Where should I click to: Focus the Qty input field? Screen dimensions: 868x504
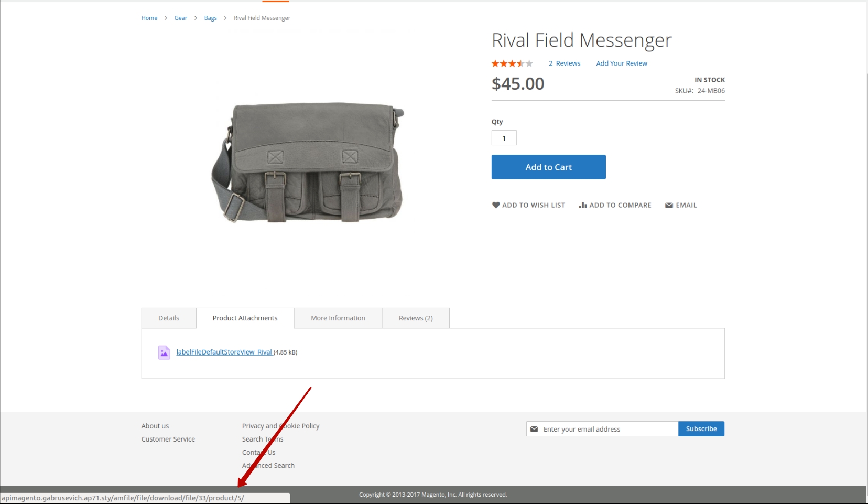point(504,138)
